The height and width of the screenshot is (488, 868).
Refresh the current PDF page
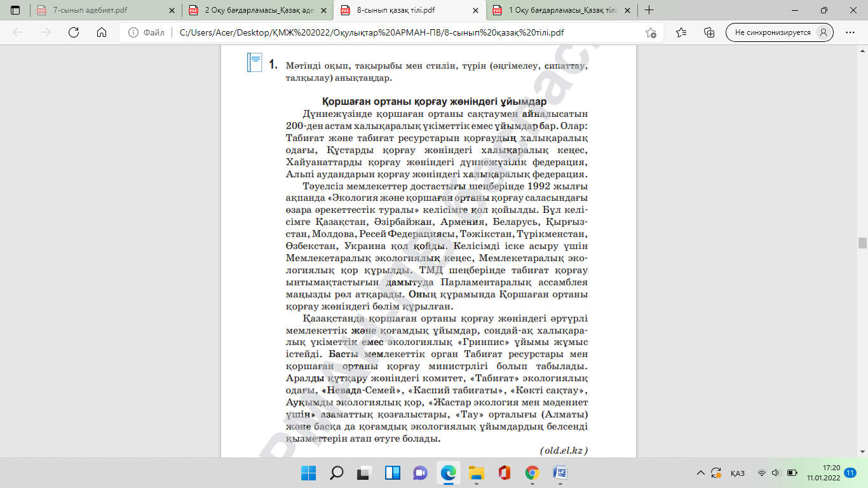coord(74,32)
